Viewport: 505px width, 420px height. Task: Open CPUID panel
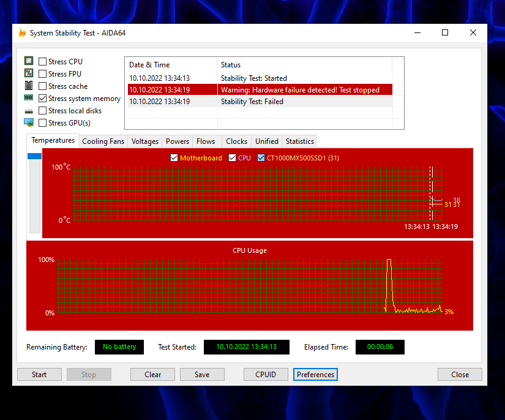[x=266, y=375]
